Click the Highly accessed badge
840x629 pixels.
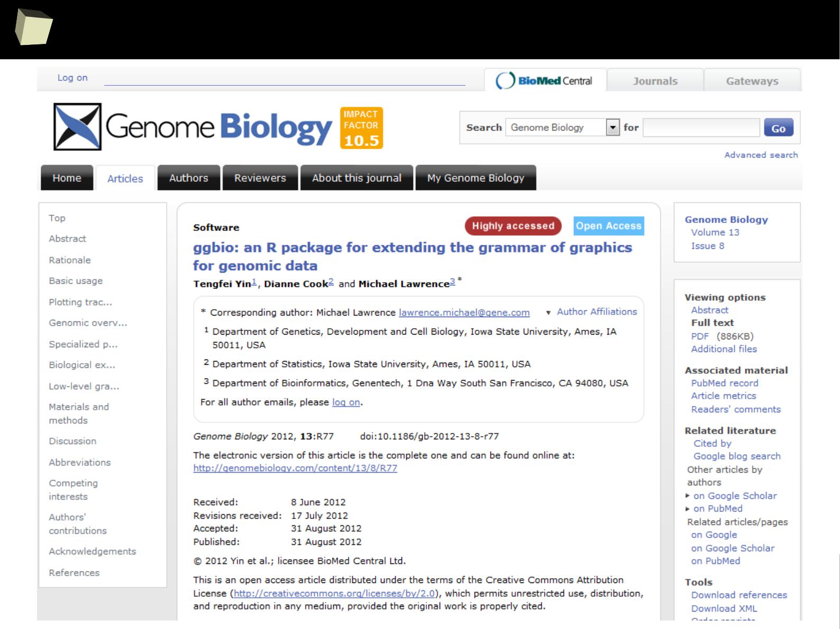click(513, 226)
